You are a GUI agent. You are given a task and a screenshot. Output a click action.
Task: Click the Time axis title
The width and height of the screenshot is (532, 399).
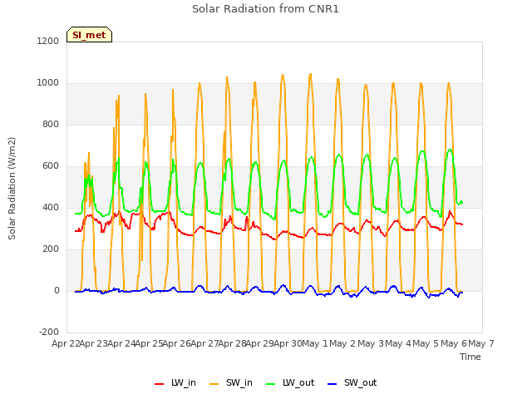[470, 357]
